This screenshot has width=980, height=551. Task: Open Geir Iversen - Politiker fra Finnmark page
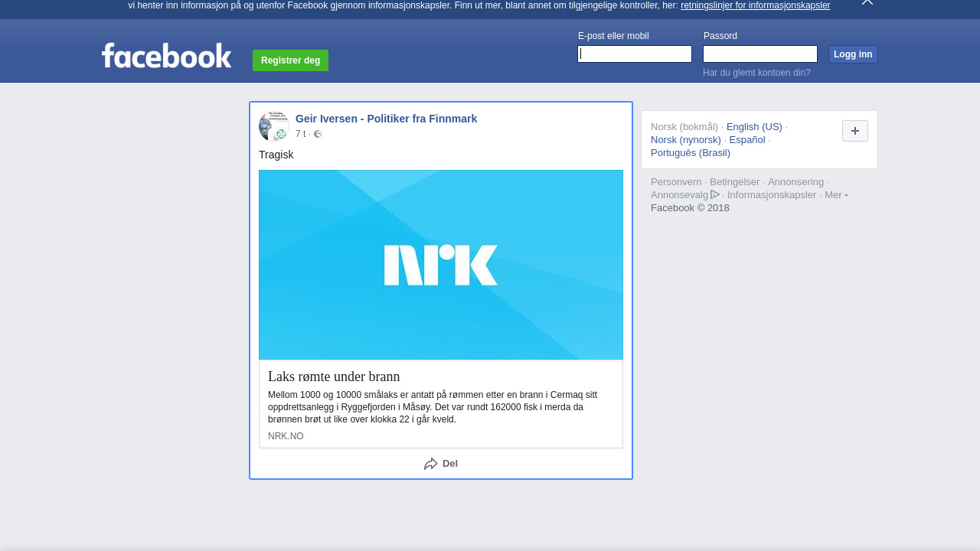pos(386,119)
